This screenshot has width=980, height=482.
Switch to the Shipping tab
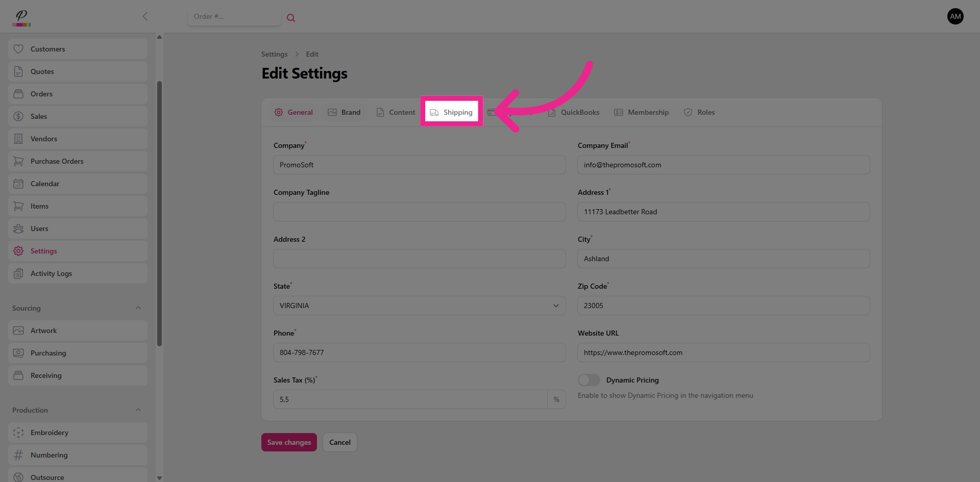point(452,112)
